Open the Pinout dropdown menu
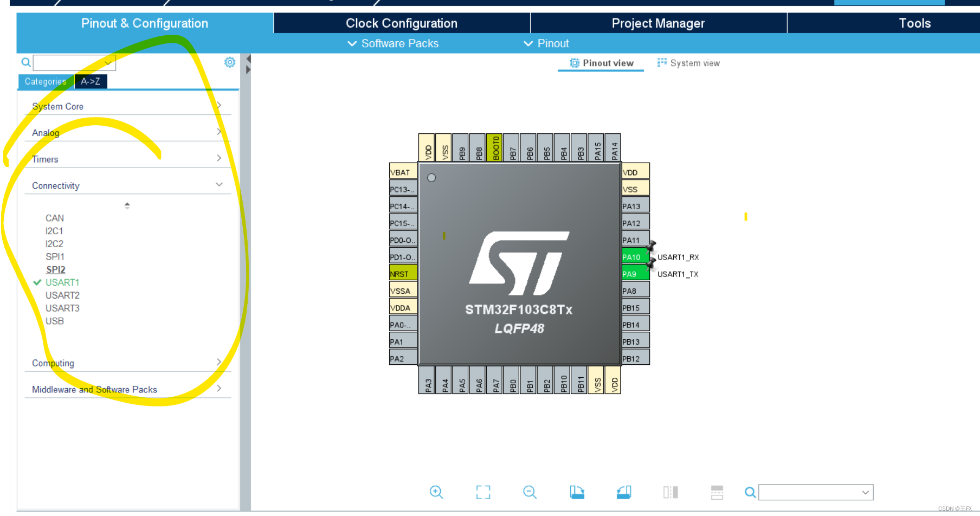 pos(546,43)
